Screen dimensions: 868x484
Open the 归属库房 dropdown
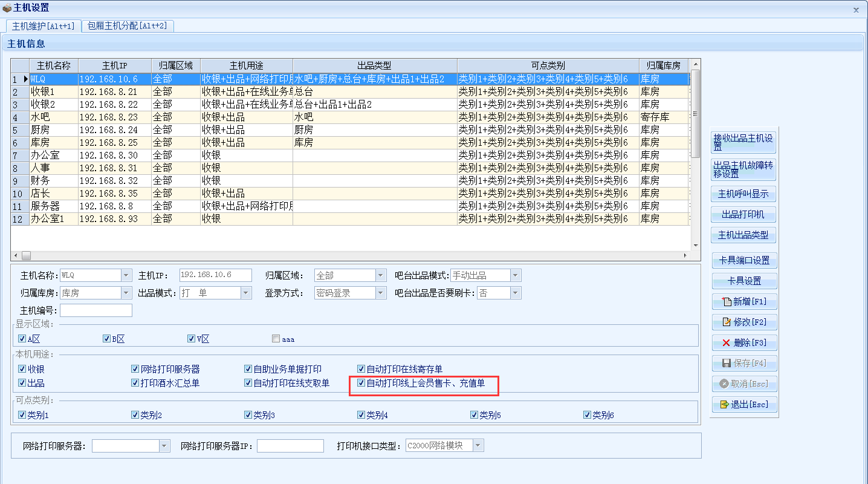(x=126, y=293)
